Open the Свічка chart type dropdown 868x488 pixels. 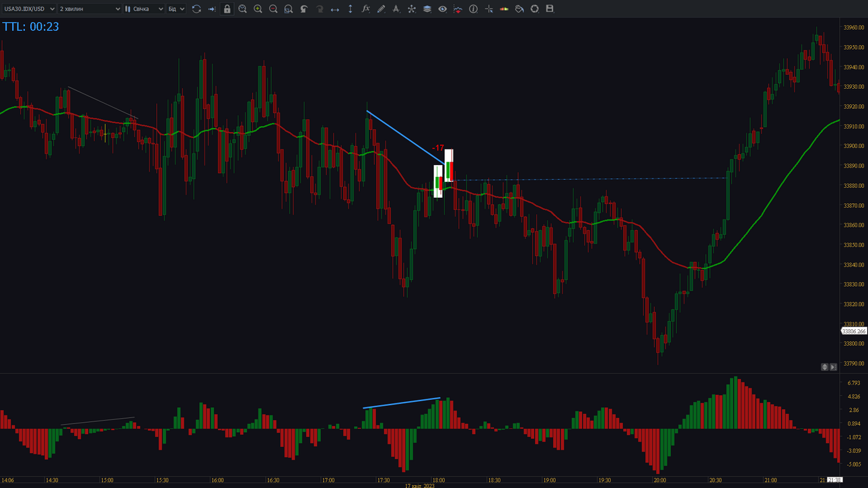click(x=144, y=9)
